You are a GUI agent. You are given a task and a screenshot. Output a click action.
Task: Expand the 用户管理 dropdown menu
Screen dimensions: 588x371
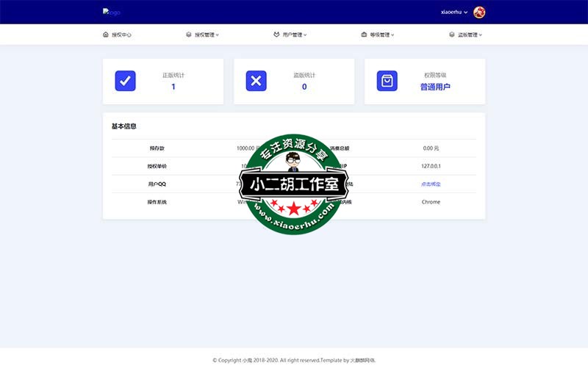[x=294, y=35]
